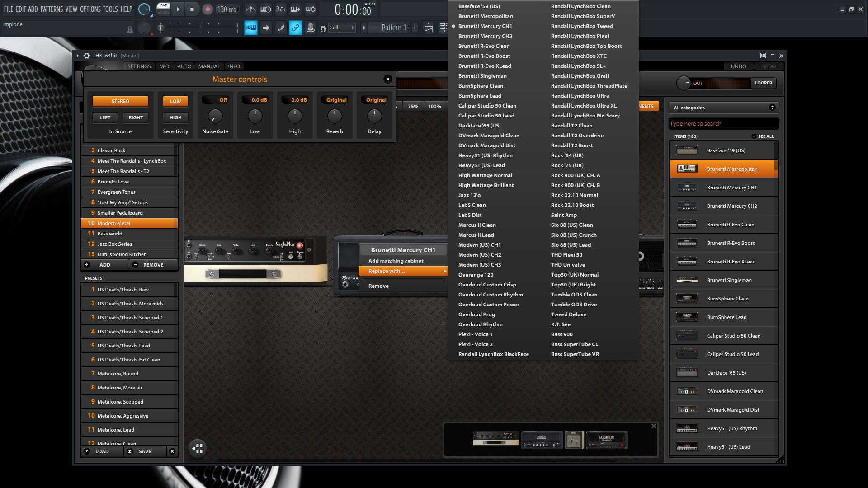Switch to the MANUAL tab
This screenshot has width=868, height=488.
(209, 66)
